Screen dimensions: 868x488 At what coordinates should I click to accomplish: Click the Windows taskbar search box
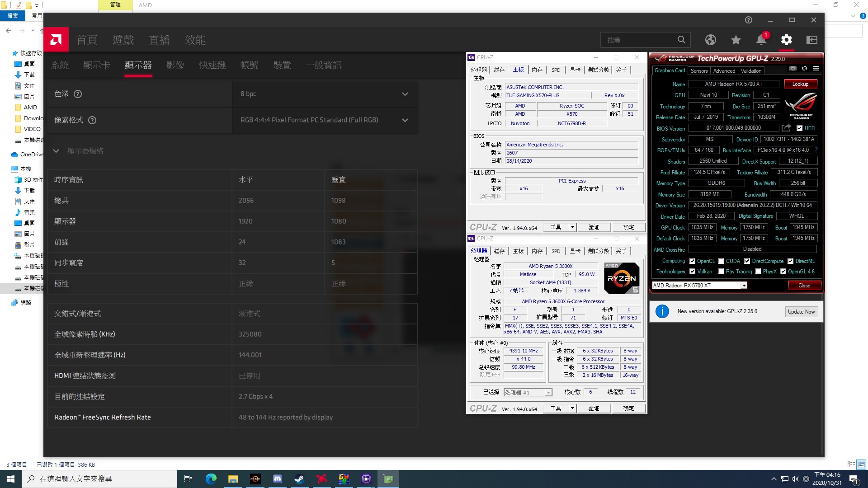pos(99,479)
